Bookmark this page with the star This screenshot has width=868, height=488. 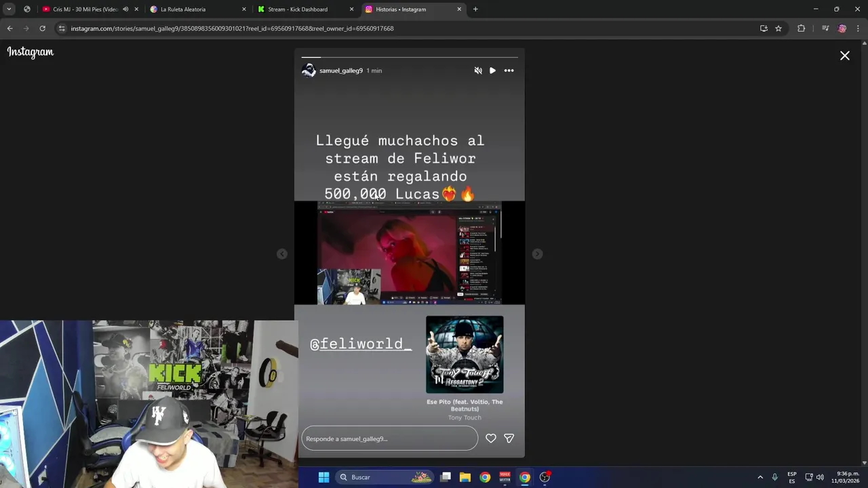[x=778, y=28]
